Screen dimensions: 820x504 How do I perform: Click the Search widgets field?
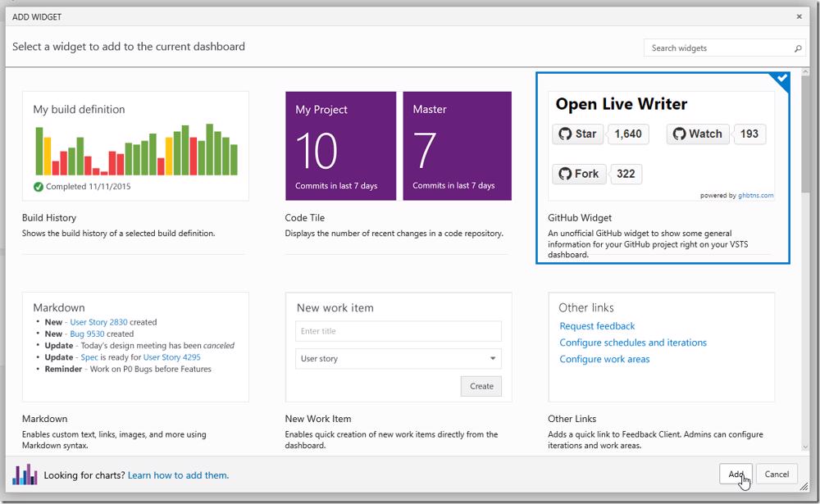(x=725, y=48)
